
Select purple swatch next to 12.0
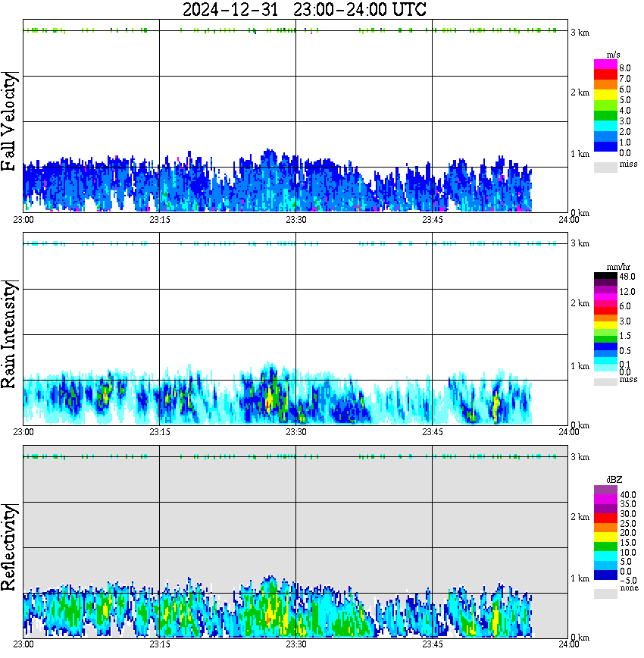(605, 290)
